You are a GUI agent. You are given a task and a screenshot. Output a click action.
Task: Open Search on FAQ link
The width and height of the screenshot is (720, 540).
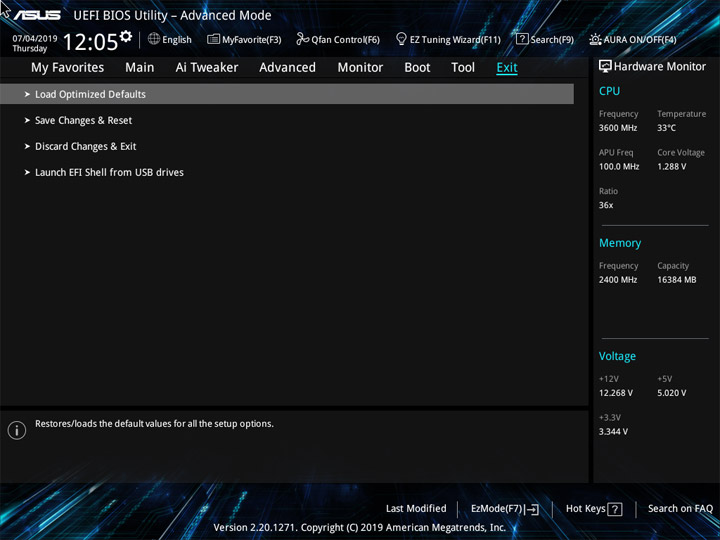click(x=680, y=508)
